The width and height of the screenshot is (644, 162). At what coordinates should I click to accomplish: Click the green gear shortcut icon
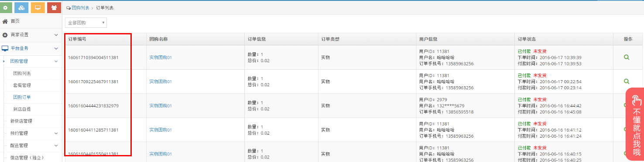coord(5,7)
